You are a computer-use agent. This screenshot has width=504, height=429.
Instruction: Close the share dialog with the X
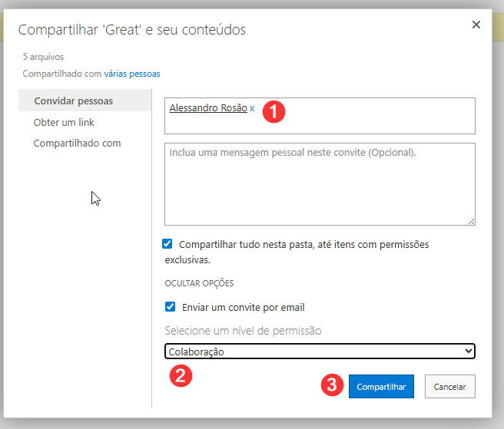476,25
